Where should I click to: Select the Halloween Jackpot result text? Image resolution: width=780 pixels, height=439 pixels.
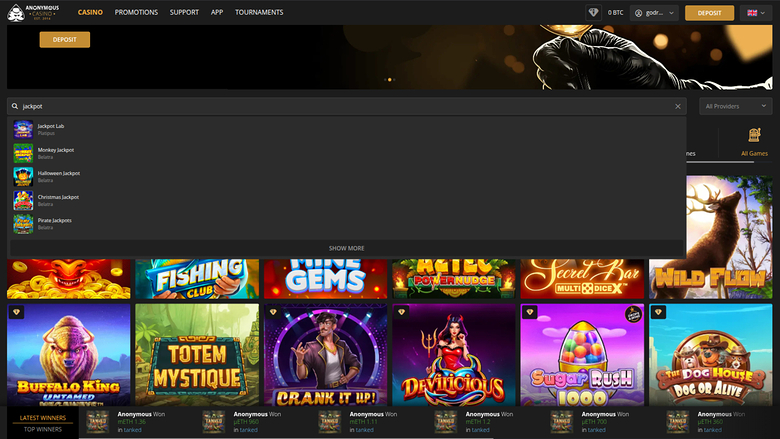59,174
